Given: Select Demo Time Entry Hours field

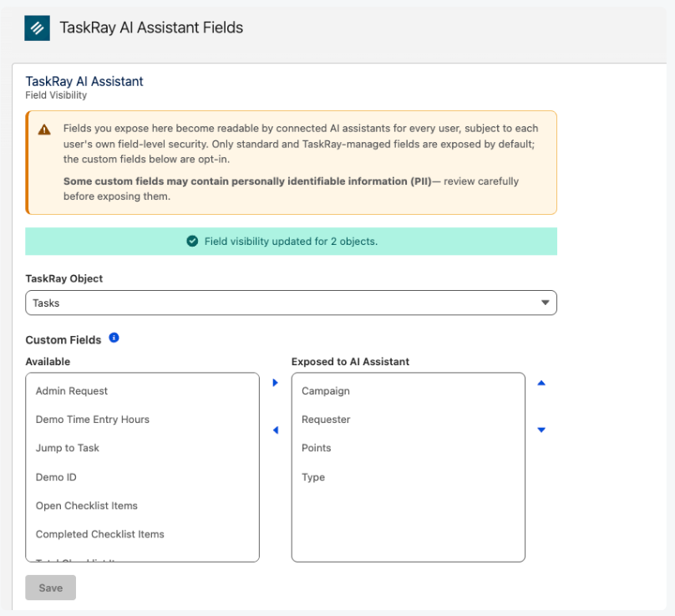Looking at the screenshot, I should pyautogui.click(x=143, y=420).
